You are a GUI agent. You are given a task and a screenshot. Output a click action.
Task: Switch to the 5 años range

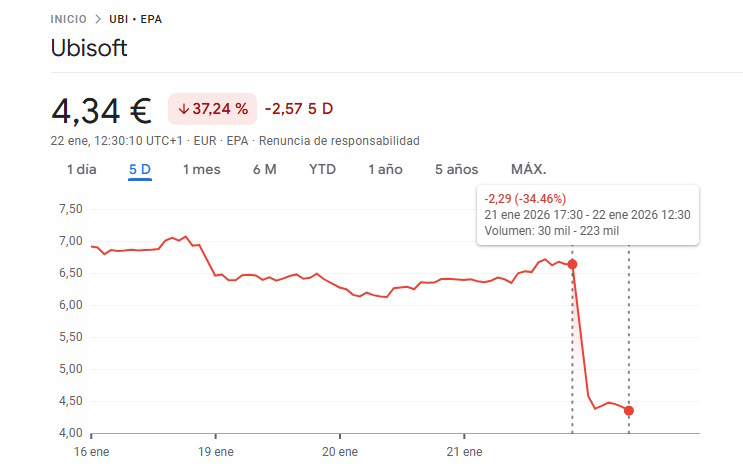tap(456, 169)
